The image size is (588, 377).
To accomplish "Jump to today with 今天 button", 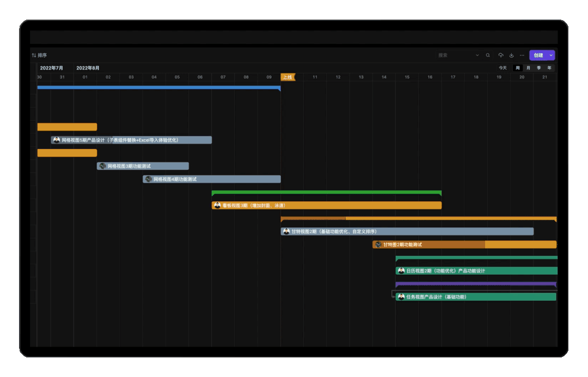I will tap(503, 68).
